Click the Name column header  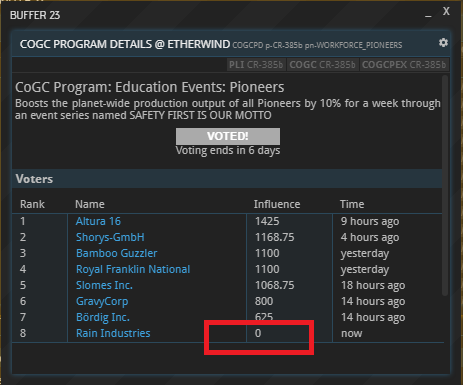tap(90, 204)
